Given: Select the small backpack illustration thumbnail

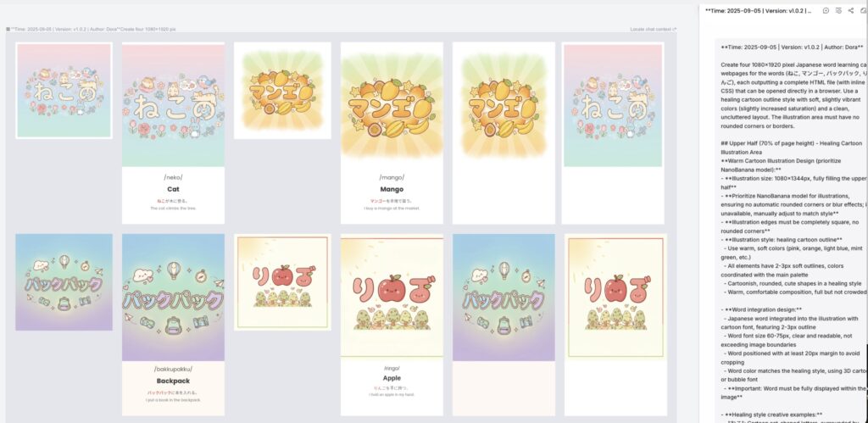Looking at the screenshot, I should tap(64, 281).
